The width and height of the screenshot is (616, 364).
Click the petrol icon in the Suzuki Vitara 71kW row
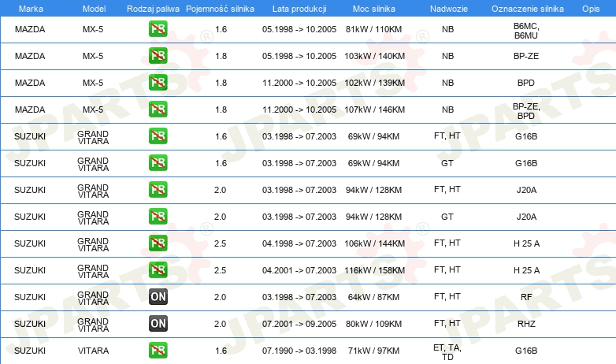point(158,351)
